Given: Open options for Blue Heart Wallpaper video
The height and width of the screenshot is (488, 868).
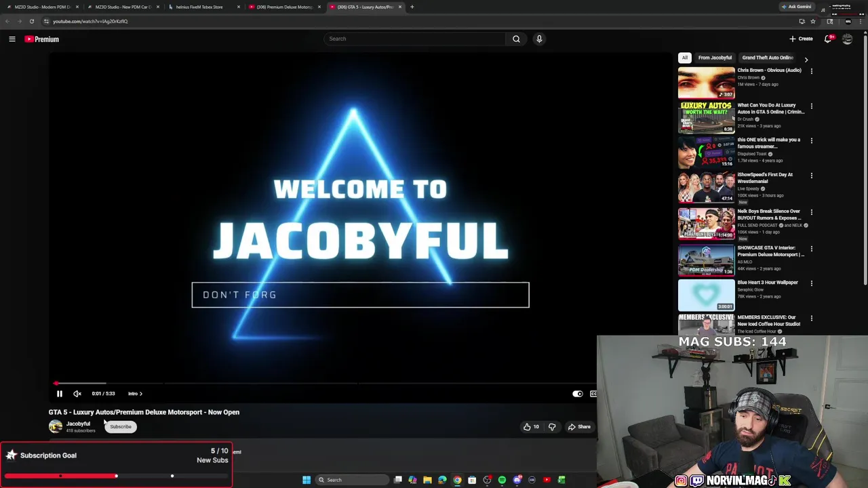Looking at the screenshot, I should point(811,283).
